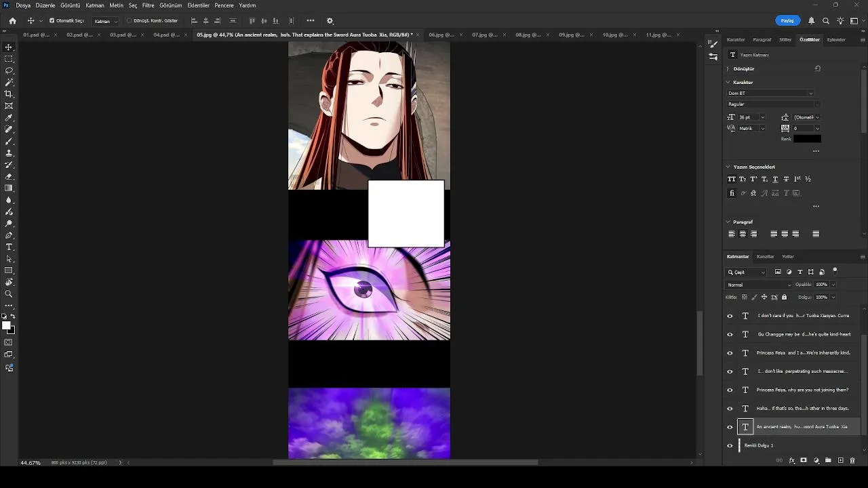This screenshot has width=868, height=488.
Task: Select "Princess Feiya, why are you" layer
Action: pyautogui.click(x=802, y=390)
